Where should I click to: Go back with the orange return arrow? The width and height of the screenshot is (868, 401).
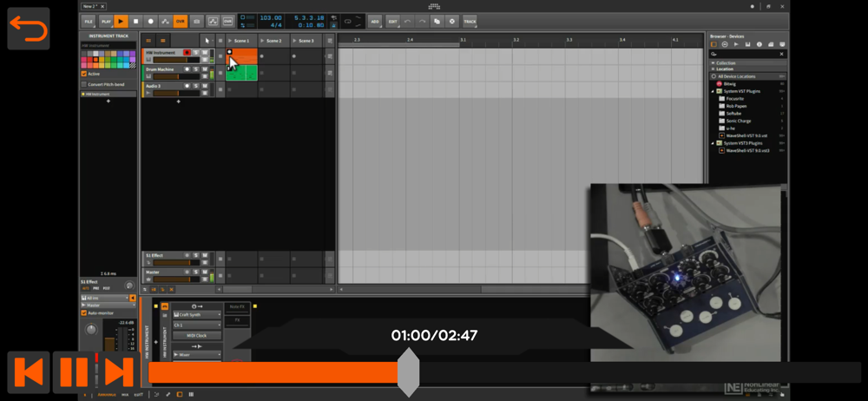click(29, 29)
